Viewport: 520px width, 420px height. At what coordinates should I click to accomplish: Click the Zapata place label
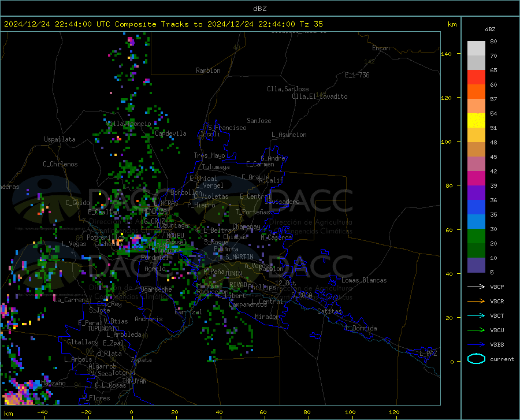click(x=142, y=360)
